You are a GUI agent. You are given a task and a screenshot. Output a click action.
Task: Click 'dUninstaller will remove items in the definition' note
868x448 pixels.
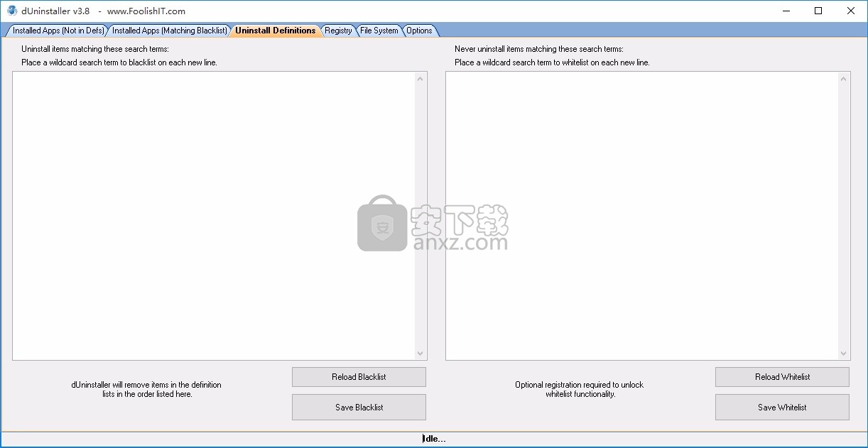point(146,385)
